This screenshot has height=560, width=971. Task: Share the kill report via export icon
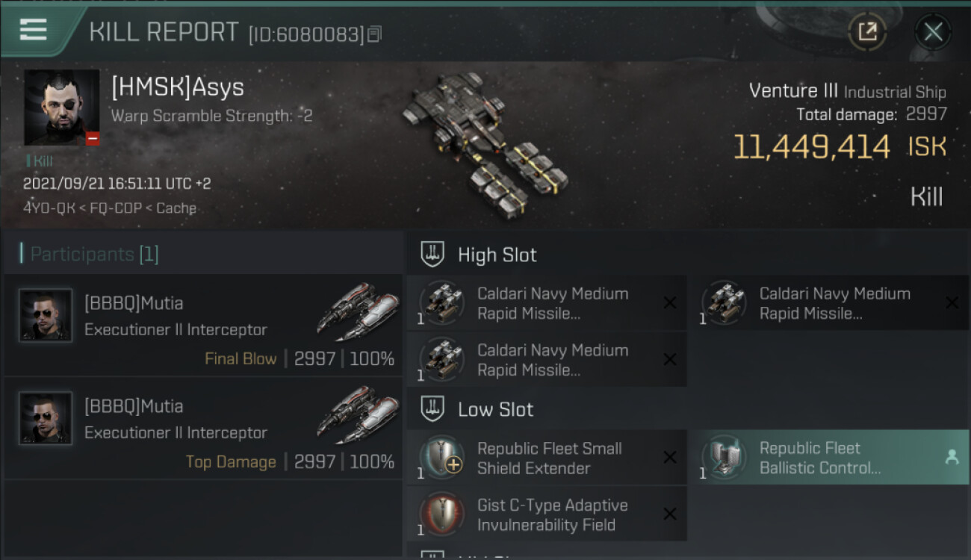click(x=867, y=32)
